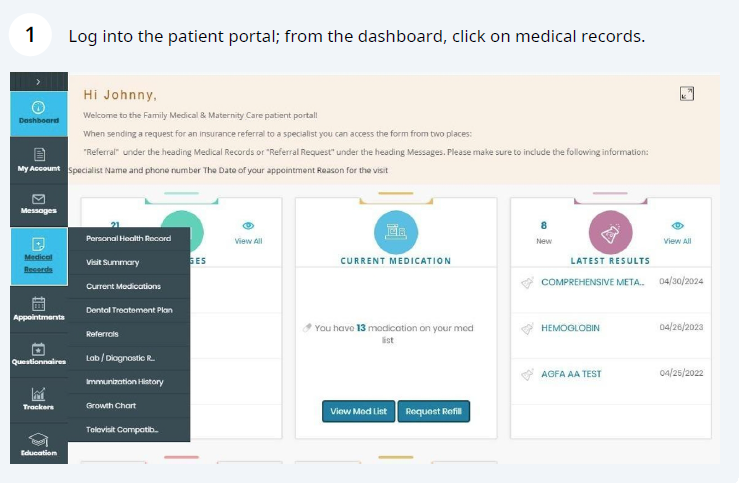This screenshot has height=483, width=739.
Task: Open My Account from sidebar
Action: pos(38,155)
